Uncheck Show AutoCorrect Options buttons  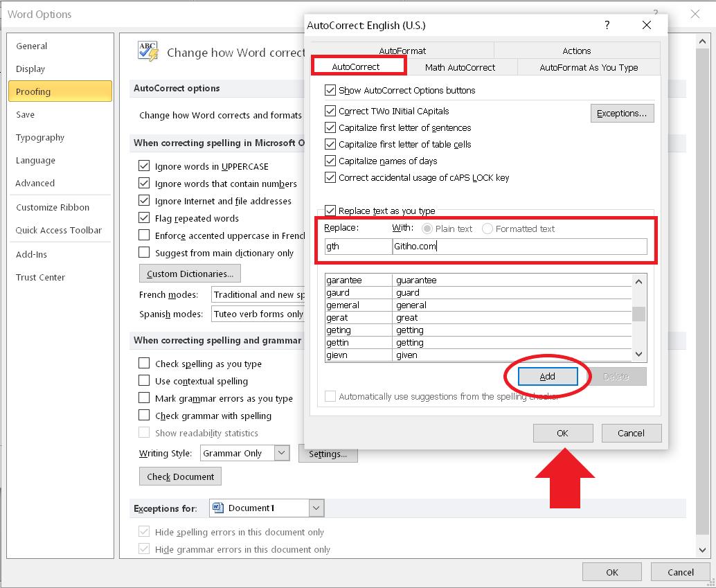pyautogui.click(x=330, y=91)
